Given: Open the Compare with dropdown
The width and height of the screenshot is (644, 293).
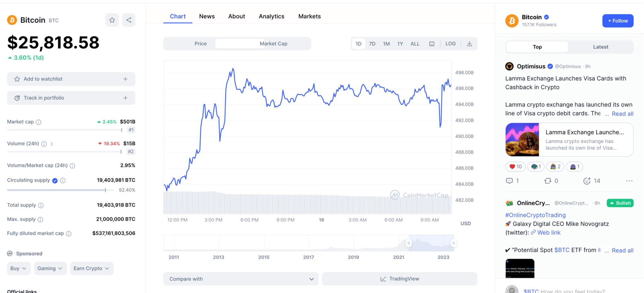Looking at the screenshot, I should click(241, 279).
